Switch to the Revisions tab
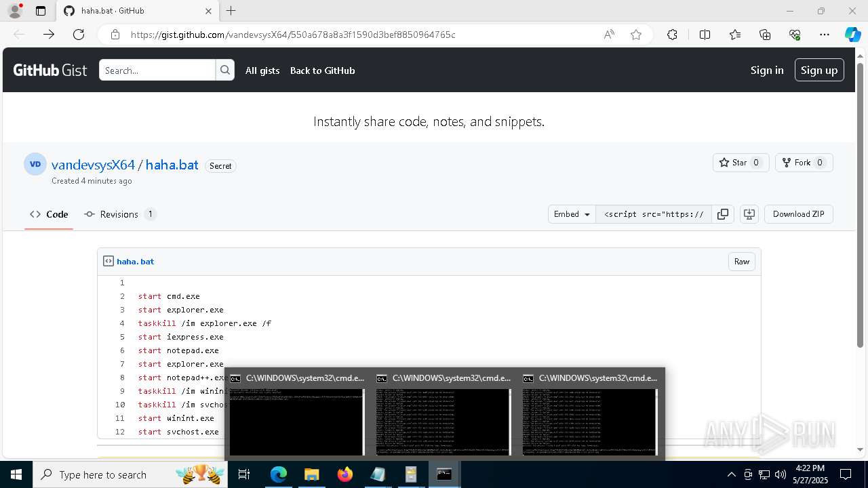The image size is (868, 488). click(x=120, y=214)
